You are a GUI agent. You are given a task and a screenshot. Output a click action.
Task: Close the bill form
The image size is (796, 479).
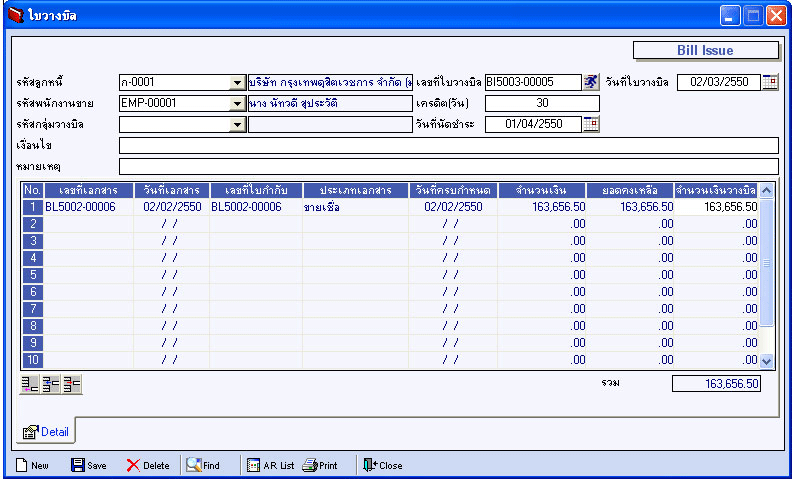click(x=383, y=465)
